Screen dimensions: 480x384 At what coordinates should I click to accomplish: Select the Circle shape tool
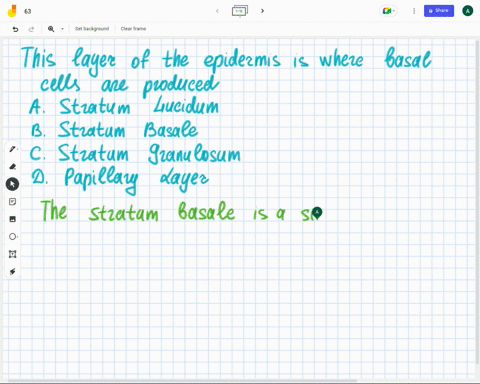tap(12, 236)
